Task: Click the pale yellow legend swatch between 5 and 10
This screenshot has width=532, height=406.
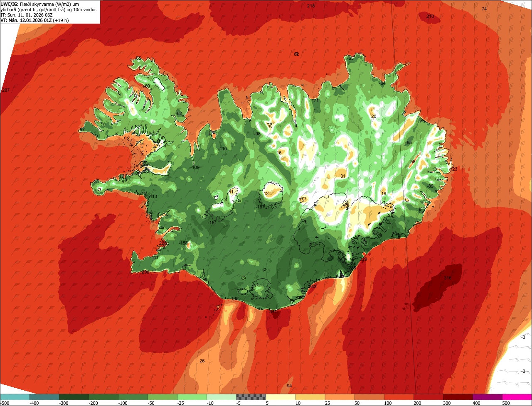Action: point(281,397)
